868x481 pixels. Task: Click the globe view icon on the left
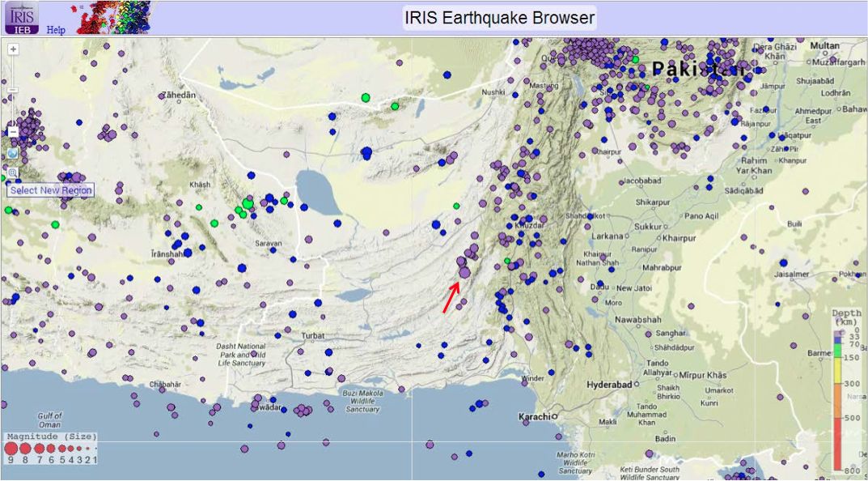11,152
